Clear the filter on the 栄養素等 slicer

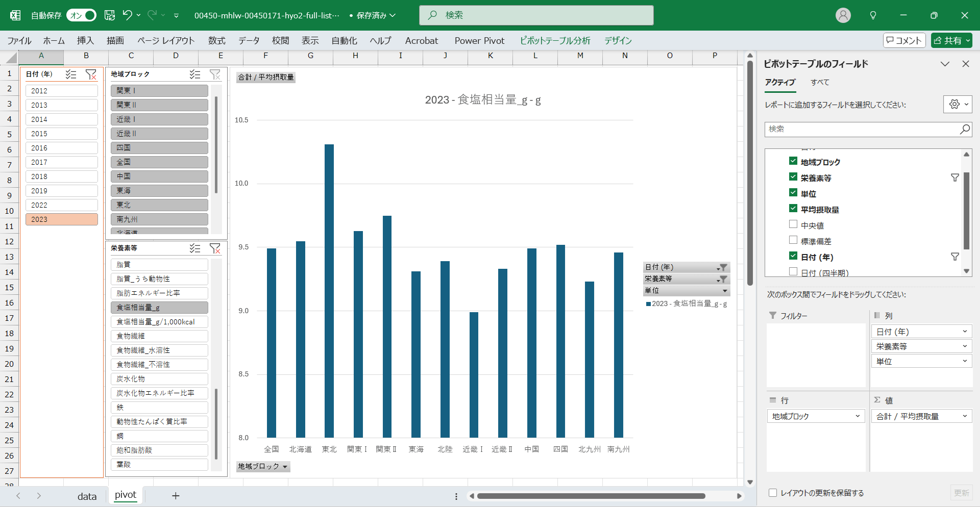coord(215,248)
